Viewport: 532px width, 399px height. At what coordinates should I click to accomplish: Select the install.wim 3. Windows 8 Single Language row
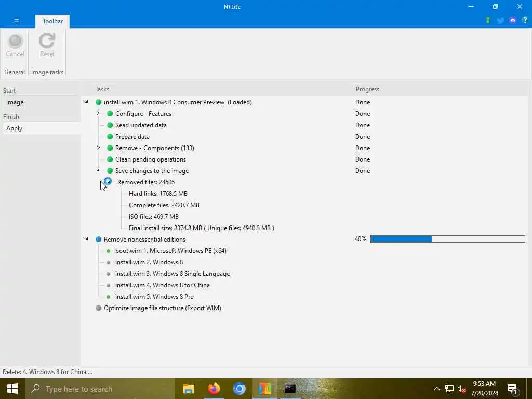tap(172, 274)
